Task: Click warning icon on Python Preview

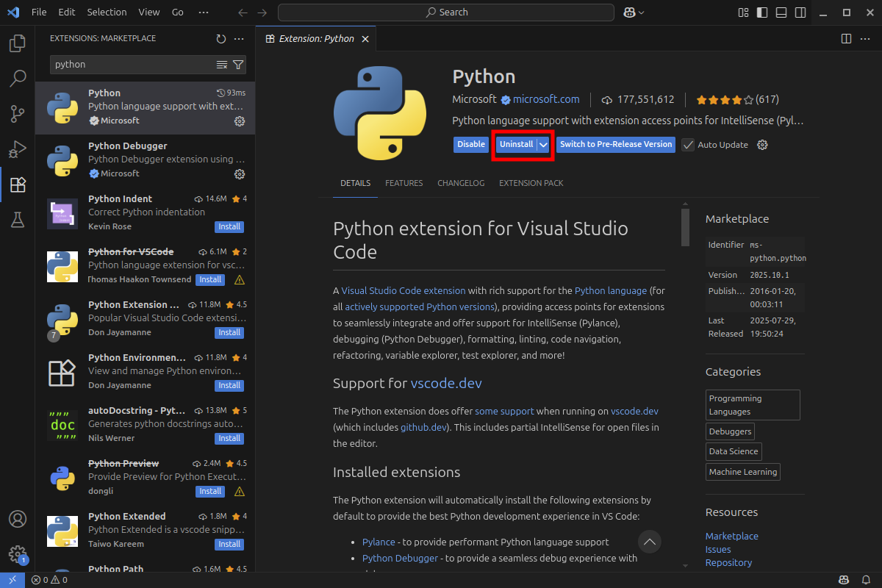Action: [239, 492]
